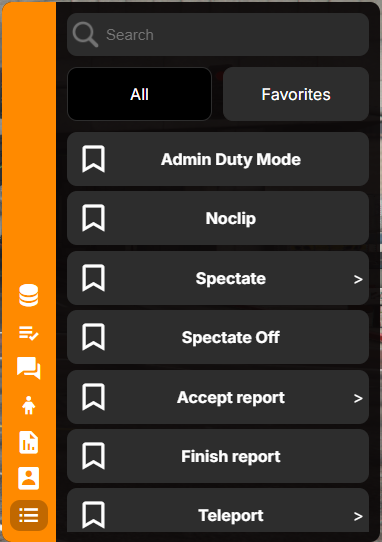Select the highlighted list menu icon

(29, 515)
